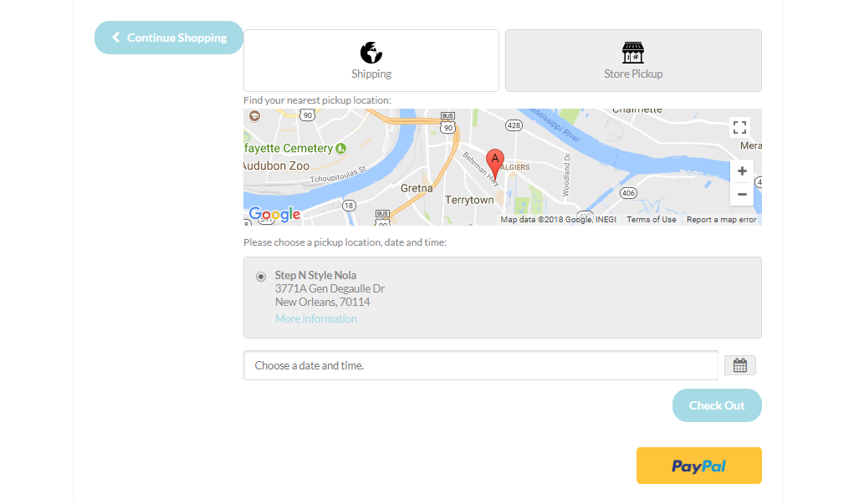Click the storefront Store Pickup icon
864x504 pixels.
pos(633,53)
